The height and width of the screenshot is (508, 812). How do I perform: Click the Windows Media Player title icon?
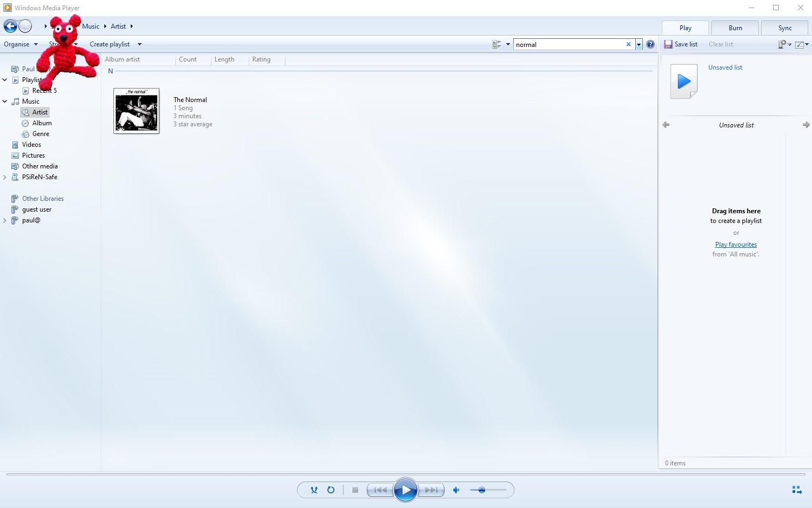8,8
